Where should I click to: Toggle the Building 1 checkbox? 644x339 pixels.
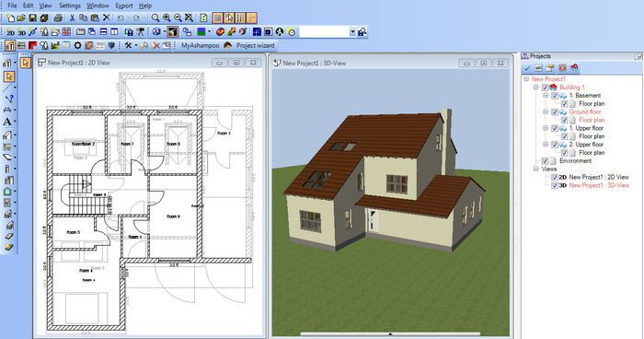545,88
